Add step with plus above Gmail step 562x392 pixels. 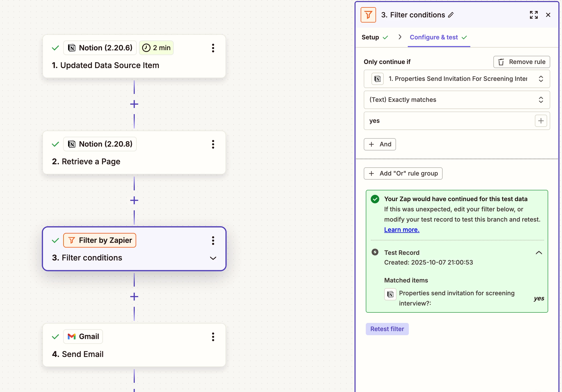[134, 297]
